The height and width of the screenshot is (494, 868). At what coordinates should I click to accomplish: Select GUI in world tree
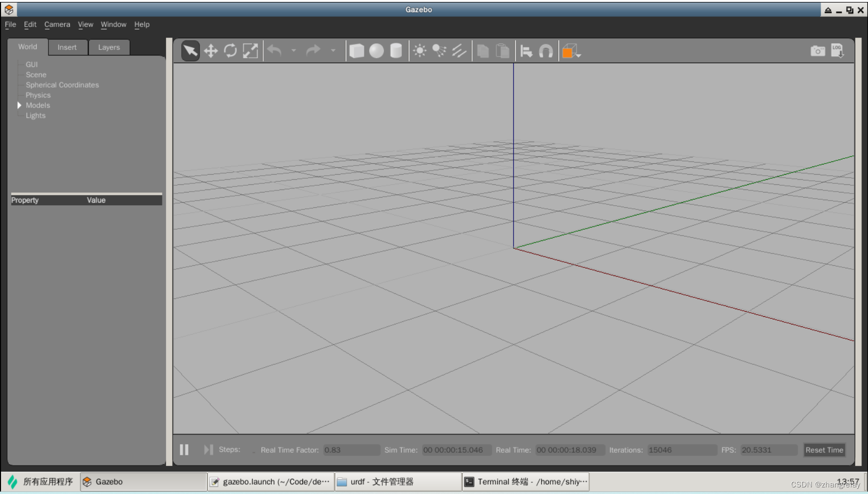click(32, 65)
